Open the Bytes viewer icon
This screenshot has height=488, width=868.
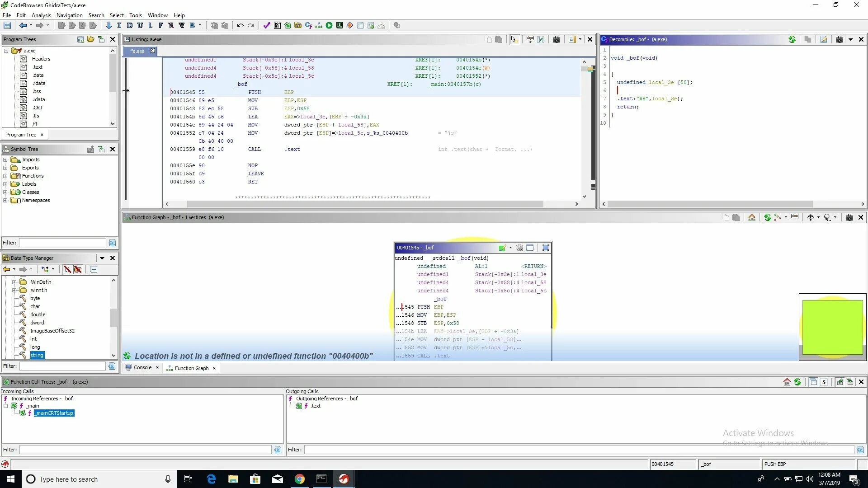pos(277,25)
